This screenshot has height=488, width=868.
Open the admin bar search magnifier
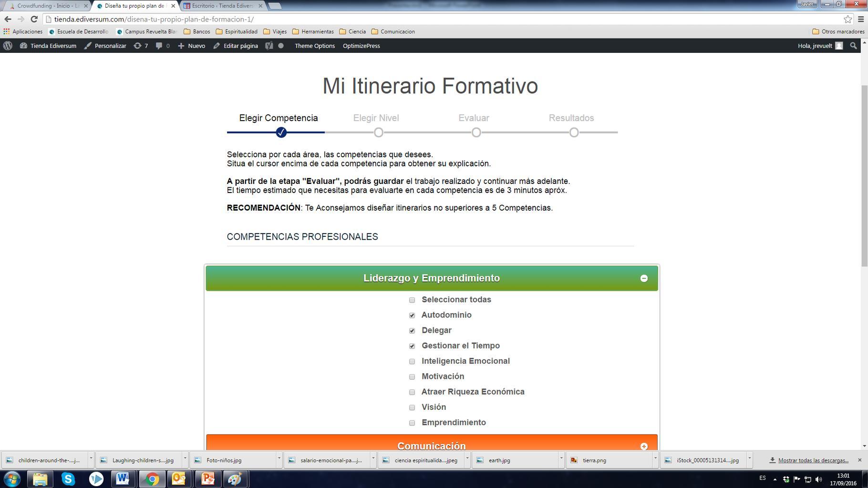(x=854, y=46)
